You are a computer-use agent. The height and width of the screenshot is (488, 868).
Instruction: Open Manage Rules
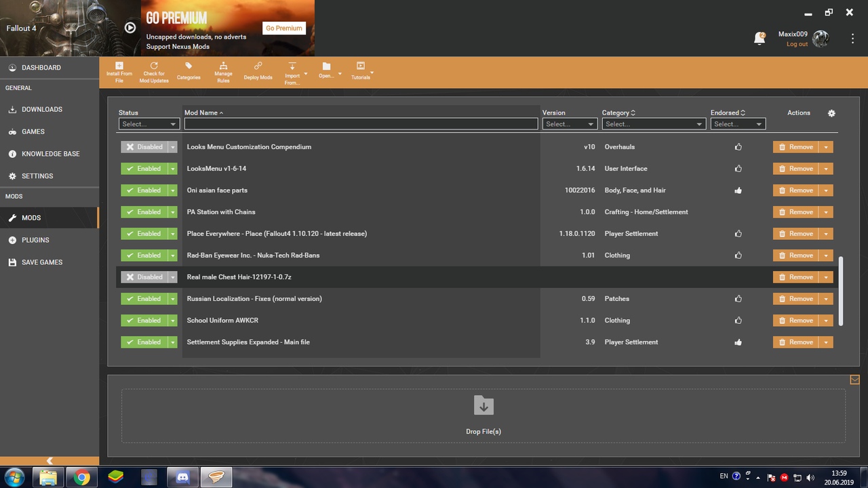coord(223,66)
